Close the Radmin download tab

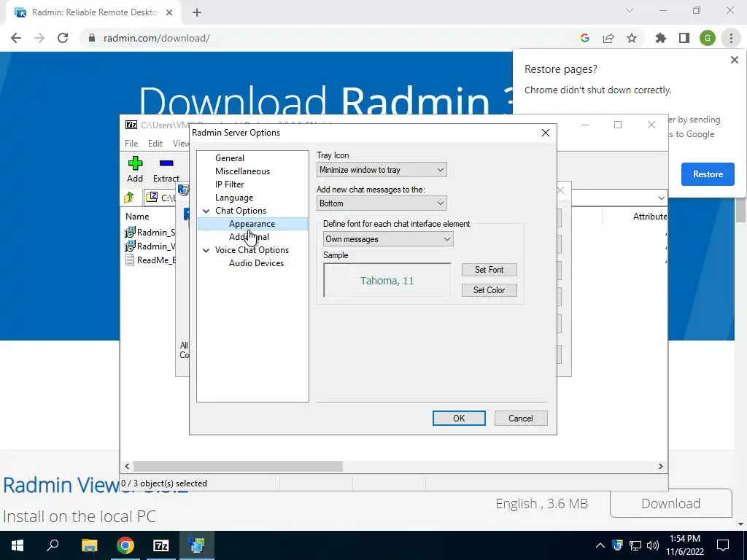point(169,12)
